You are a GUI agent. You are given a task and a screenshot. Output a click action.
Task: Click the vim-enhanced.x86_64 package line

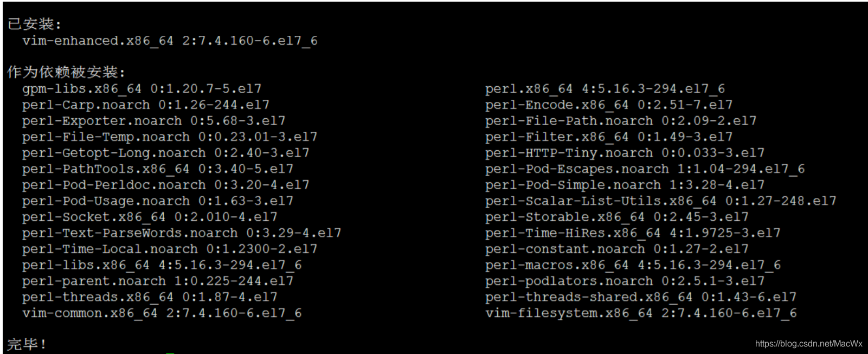pyautogui.click(x=170, y=41)
